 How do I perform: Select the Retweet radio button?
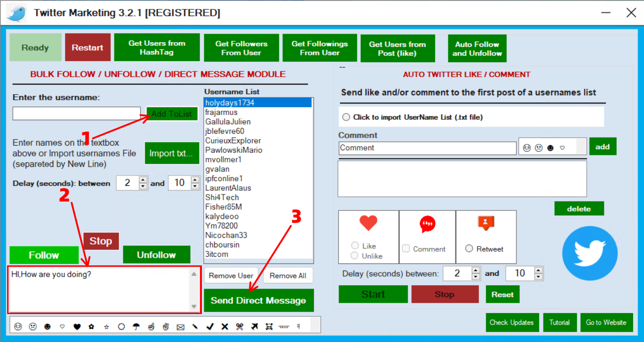(x=469, y=249)
